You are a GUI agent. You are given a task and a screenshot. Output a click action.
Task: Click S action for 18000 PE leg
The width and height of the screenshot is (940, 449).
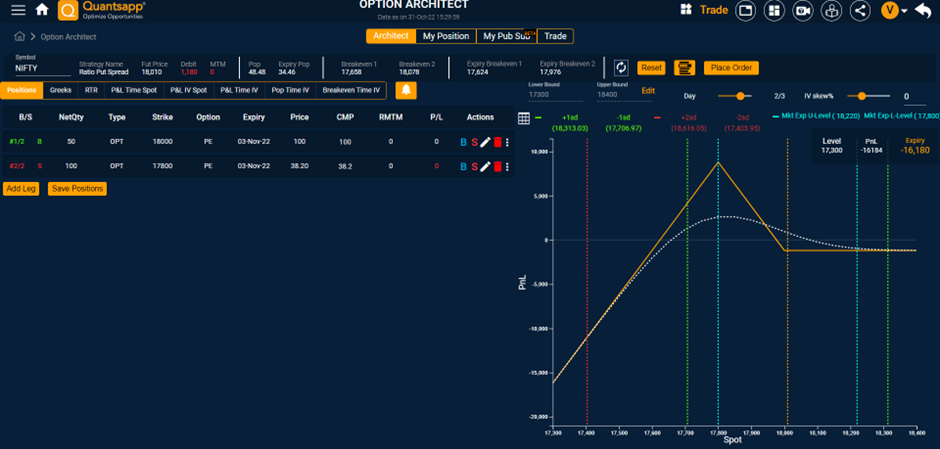(474, 142)
